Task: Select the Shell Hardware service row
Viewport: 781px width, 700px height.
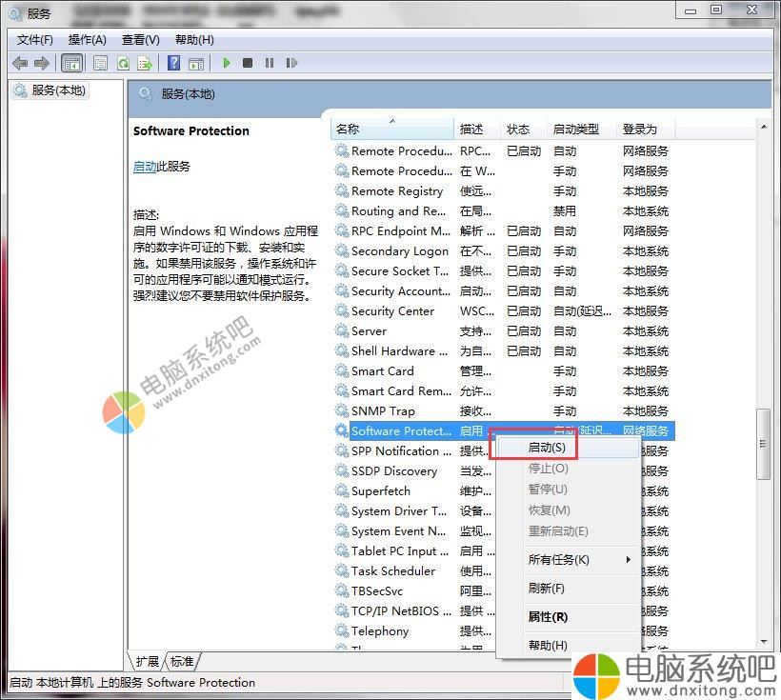Action: (503, 351)
